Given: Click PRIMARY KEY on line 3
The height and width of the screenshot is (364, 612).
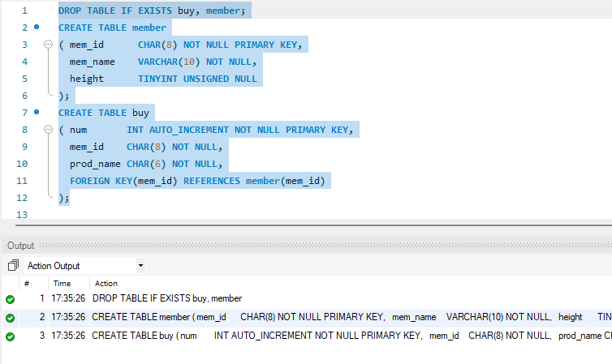Looking at the screenshot, I should (265, 45).
